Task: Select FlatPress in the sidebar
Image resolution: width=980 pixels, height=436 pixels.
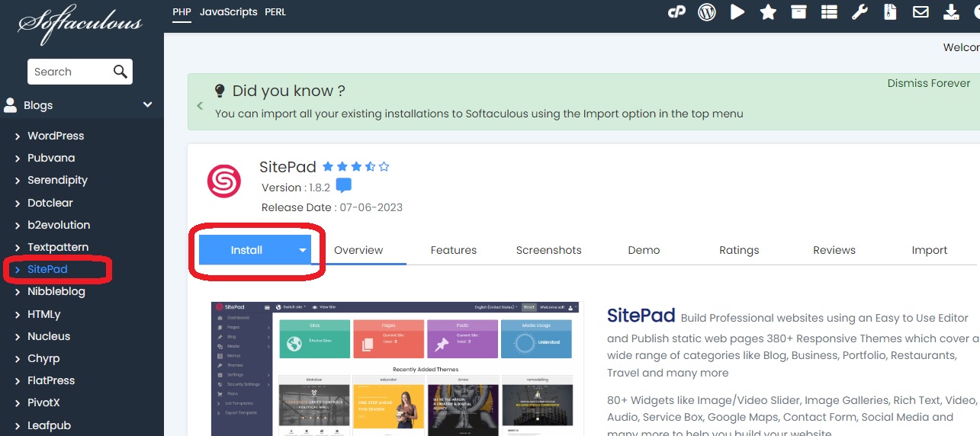Action: pos(51,380)
